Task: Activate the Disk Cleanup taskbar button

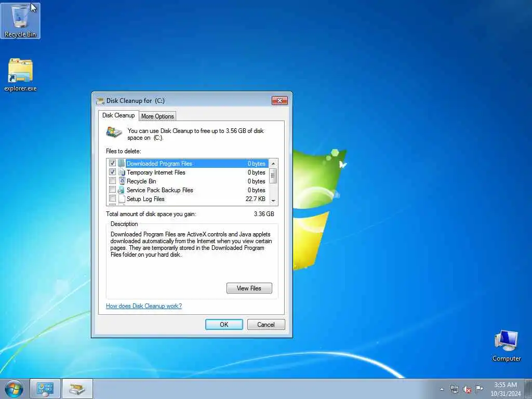Action: [77, 389]
